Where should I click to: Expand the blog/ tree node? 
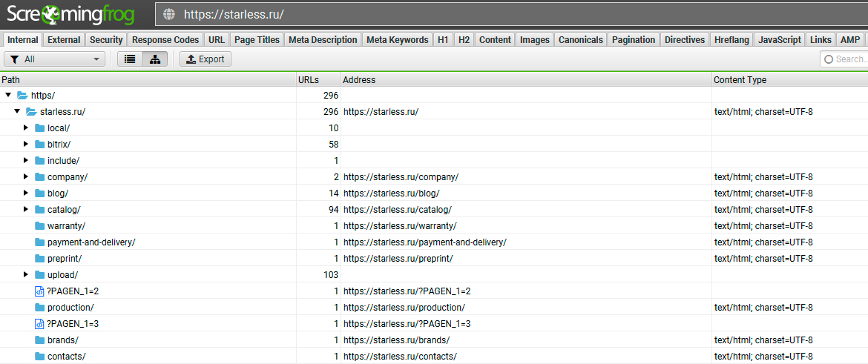tap(26, 193)
